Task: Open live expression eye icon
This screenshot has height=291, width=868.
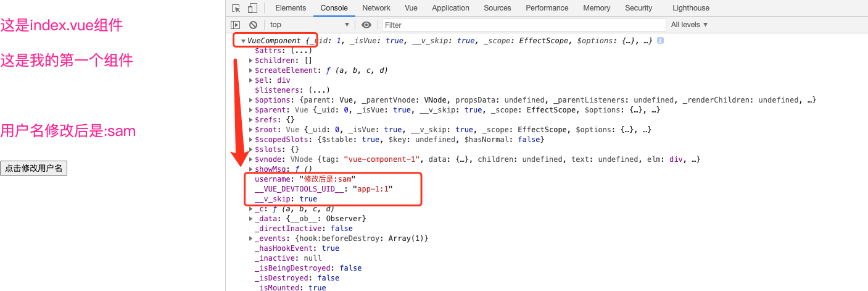Action: (366, 25)
